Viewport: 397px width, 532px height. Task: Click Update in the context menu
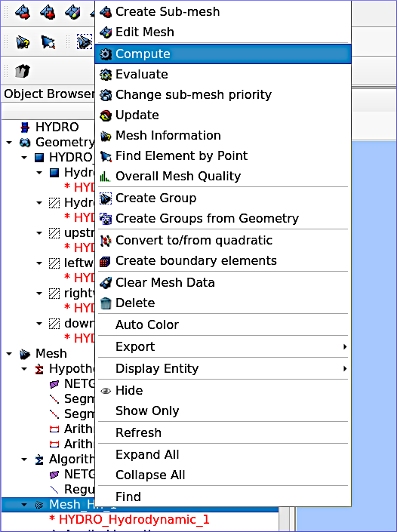click(x=223, y=115)
